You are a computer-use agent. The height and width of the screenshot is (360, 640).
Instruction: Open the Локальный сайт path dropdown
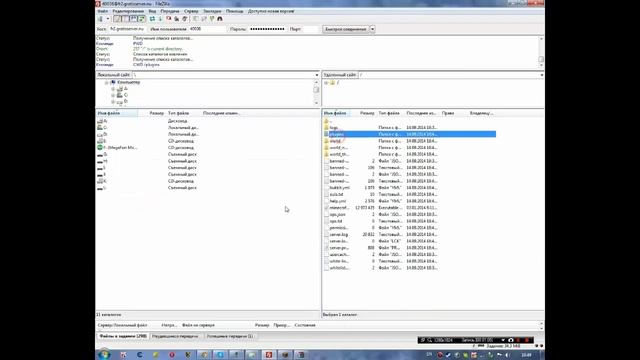[317, 75]
